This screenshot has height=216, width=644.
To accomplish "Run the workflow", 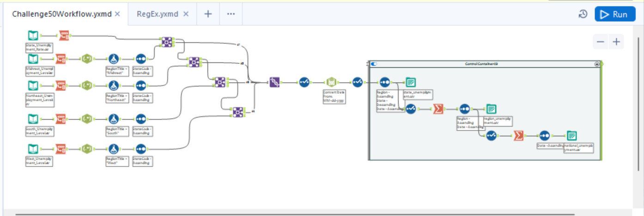I will pos(615,14).
